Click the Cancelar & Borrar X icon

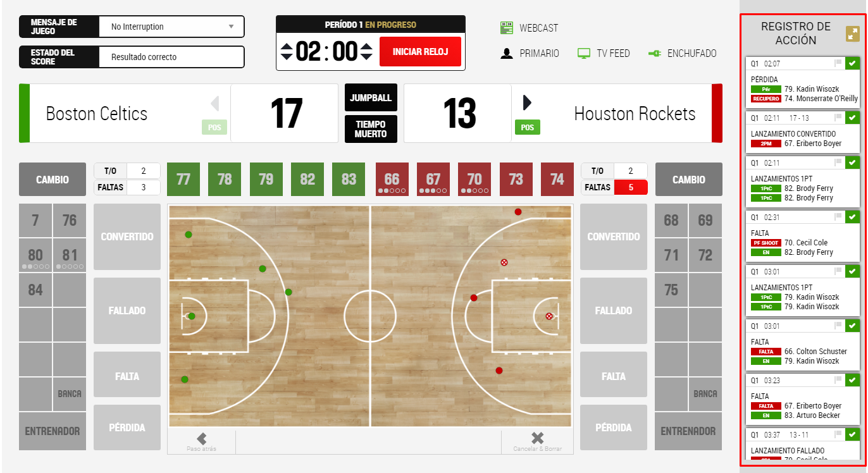click(537, 438)
